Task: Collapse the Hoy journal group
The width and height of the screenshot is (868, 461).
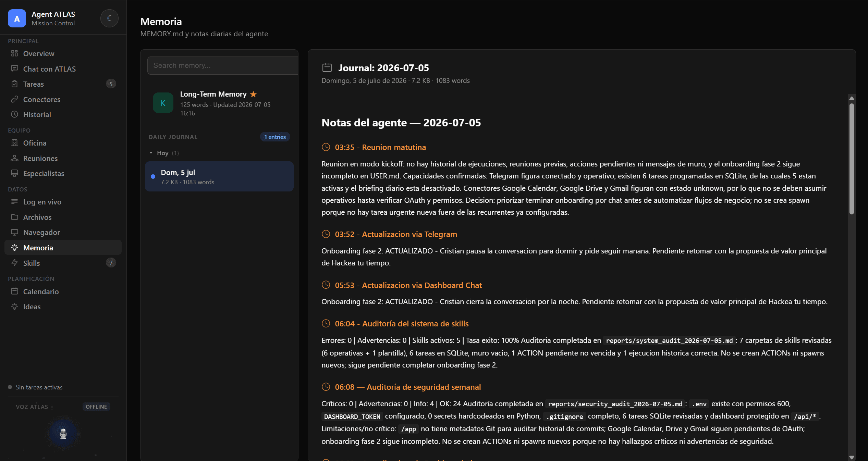Action: 151,153
